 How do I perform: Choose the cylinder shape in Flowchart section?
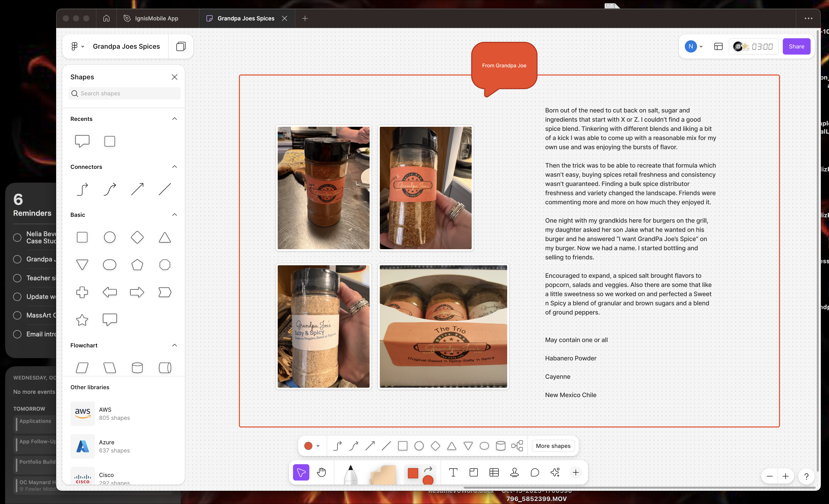pos(137,368)
